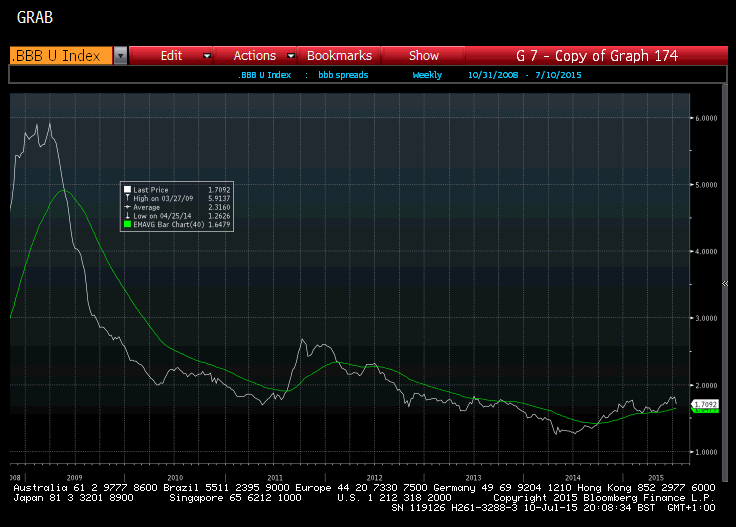
Task: Open the .BBB U Index ticker dropdown arrow
Action: (120, 56)
